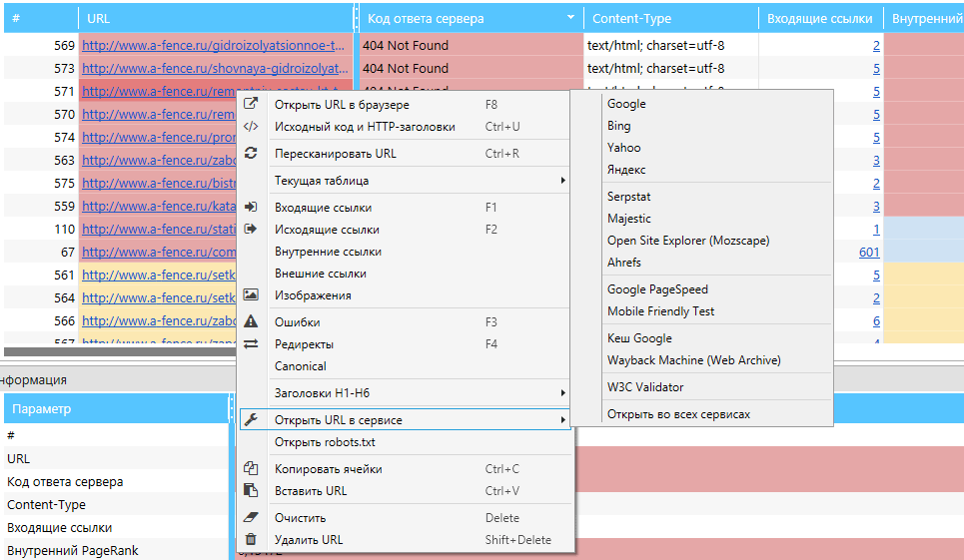Click the source code brackets icon
Screen dimensions: 964x560
tap(252, 127)
